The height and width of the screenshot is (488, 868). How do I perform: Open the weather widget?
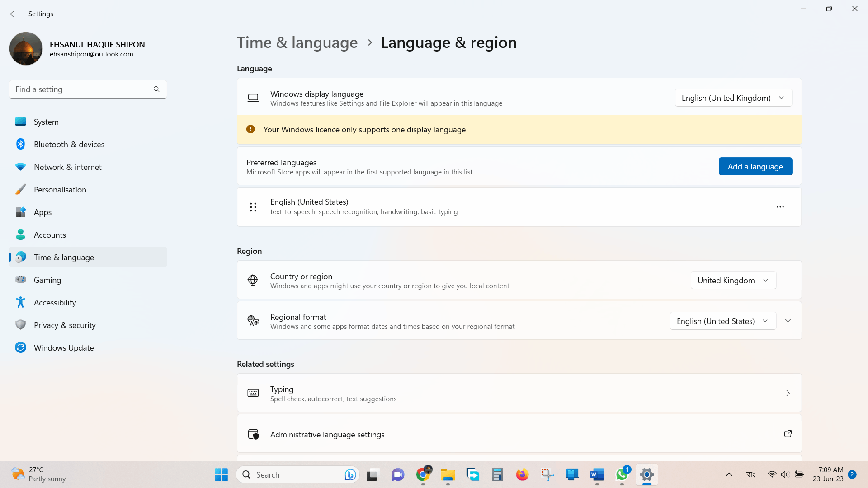pos(38,474)
